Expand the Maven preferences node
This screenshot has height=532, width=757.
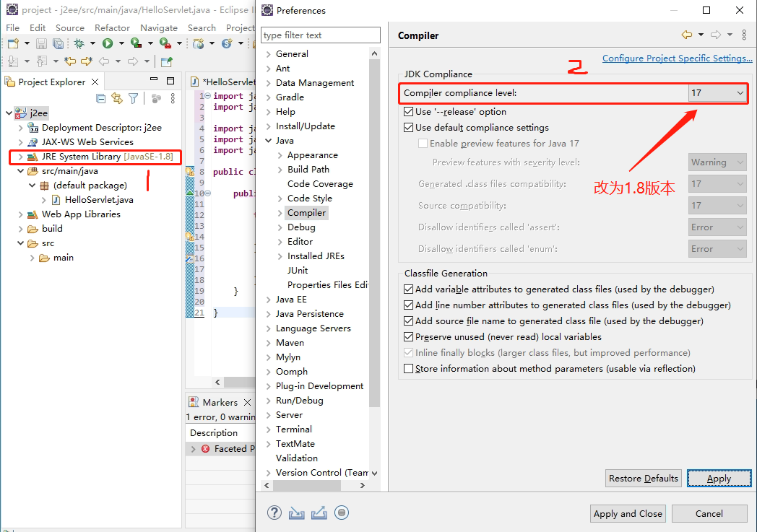pos(269,343)
